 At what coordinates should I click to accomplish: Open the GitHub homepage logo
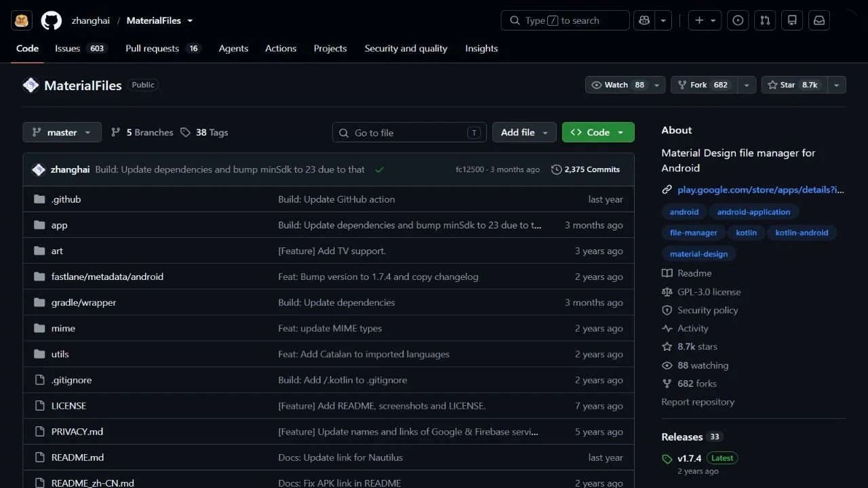(52, 20)
